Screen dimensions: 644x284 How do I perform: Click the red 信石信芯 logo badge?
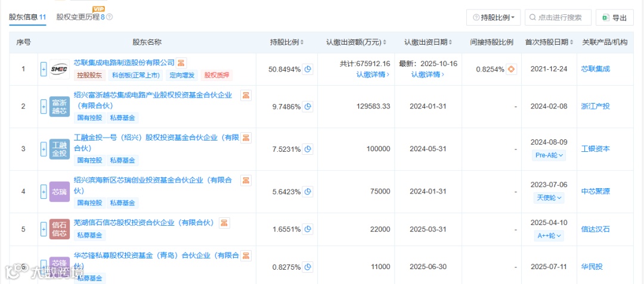(x=60, y=229)
